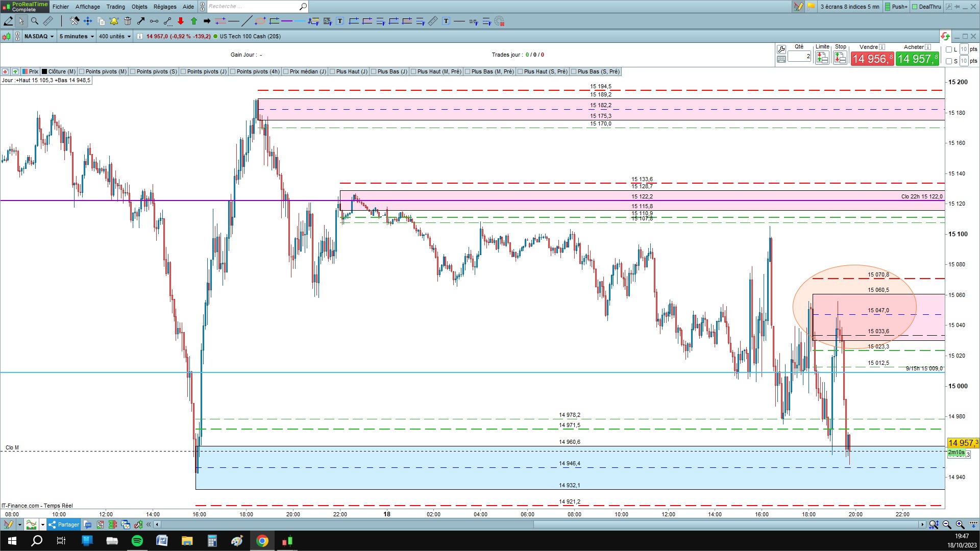Open Spotify from the taskbar
Image resolution: width=980 pixels, height=551 pixels.
pos(137,541)
